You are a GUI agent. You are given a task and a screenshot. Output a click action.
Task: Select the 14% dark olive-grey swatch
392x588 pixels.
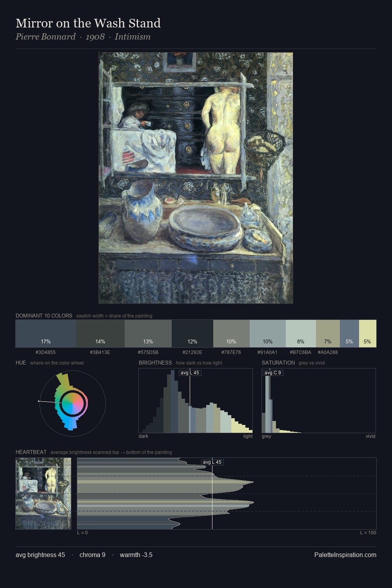pos(100,334)
